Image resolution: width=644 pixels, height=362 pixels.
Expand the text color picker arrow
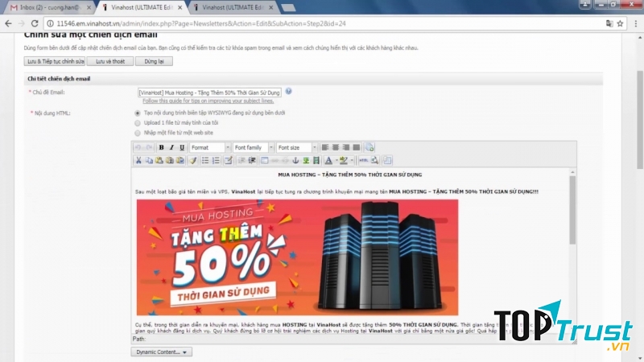pos(336,160)
